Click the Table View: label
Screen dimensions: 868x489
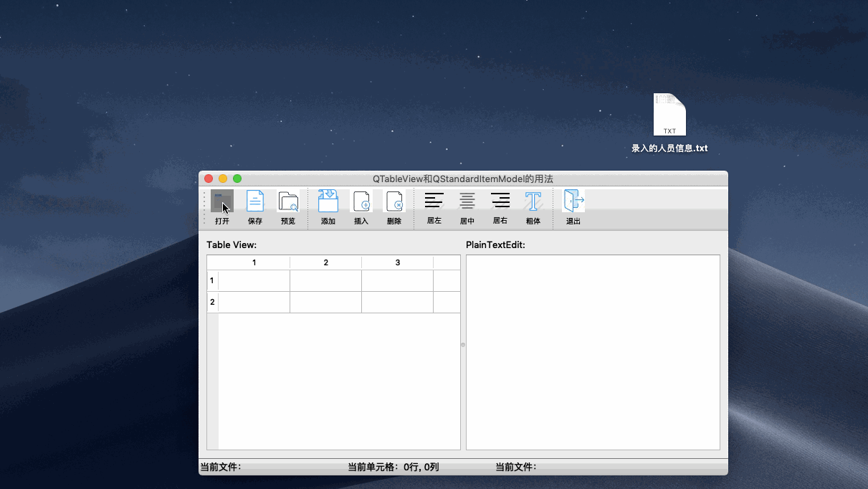232,244
